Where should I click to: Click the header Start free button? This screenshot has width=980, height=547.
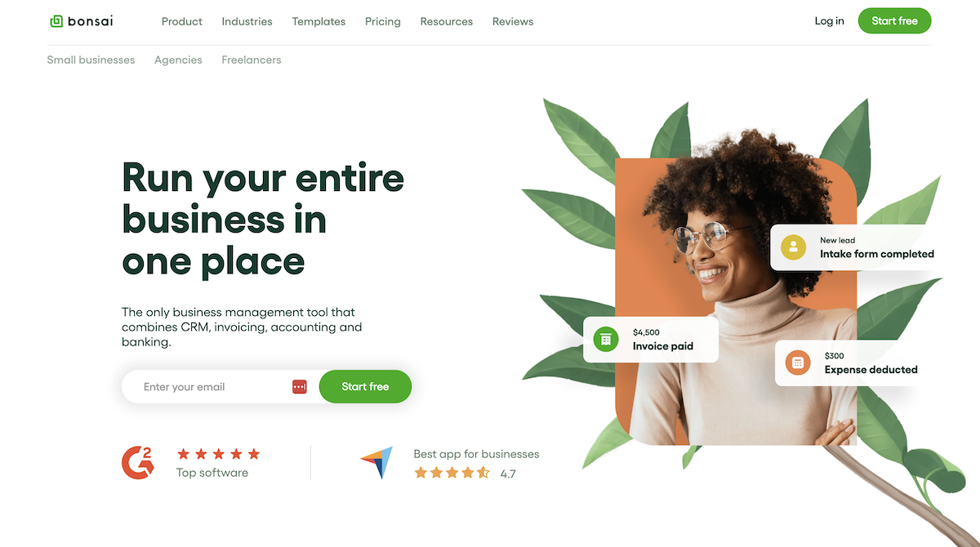click(x=895, y=21)
